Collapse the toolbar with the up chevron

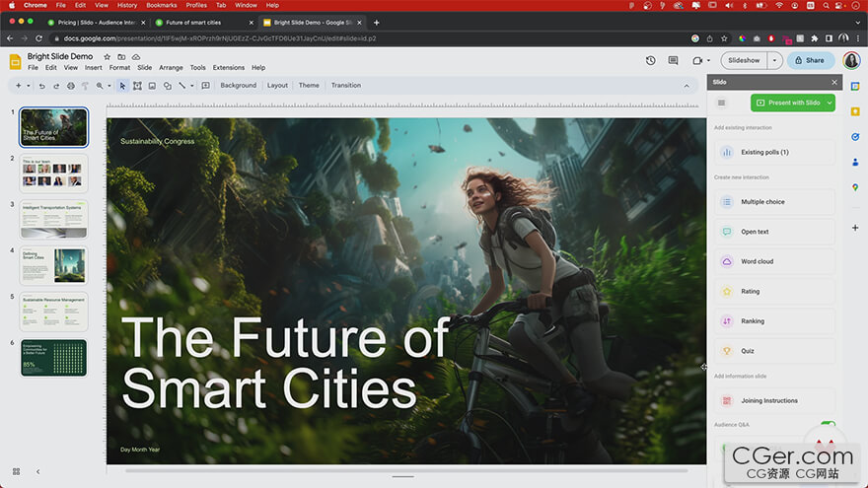pyautogui.click(x=687, y=86)
